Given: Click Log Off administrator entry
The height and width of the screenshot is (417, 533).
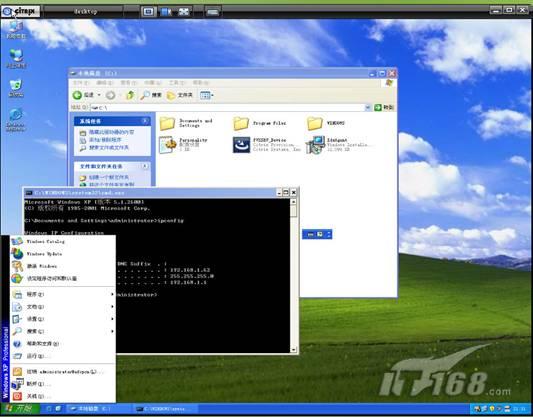Looking at the screenshot, I should 63,372.
